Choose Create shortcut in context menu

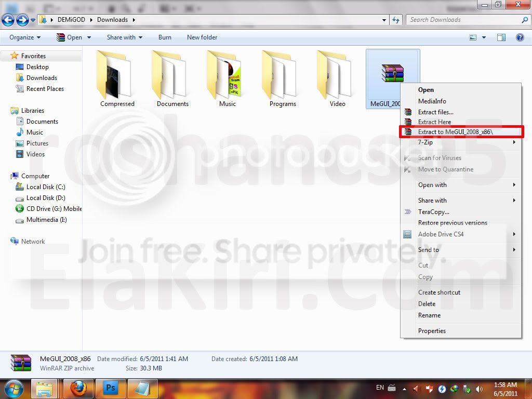point(461,292)
